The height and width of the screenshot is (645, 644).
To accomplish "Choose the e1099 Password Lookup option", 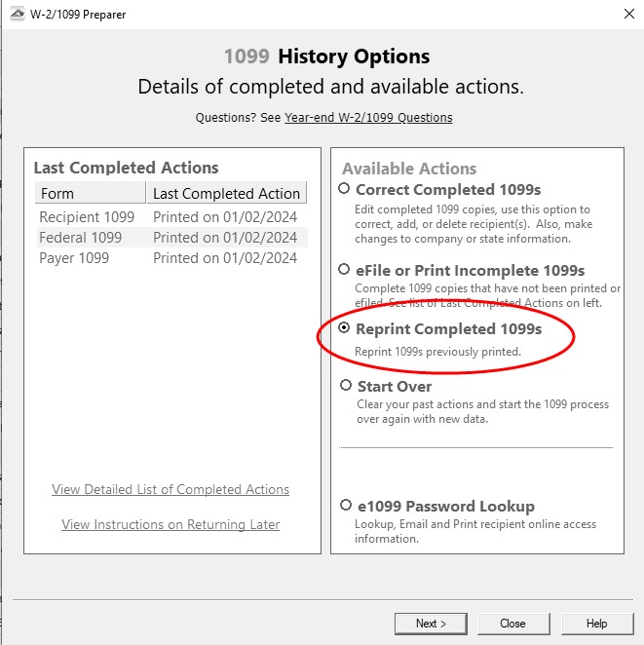I will [x=345, y=506].
